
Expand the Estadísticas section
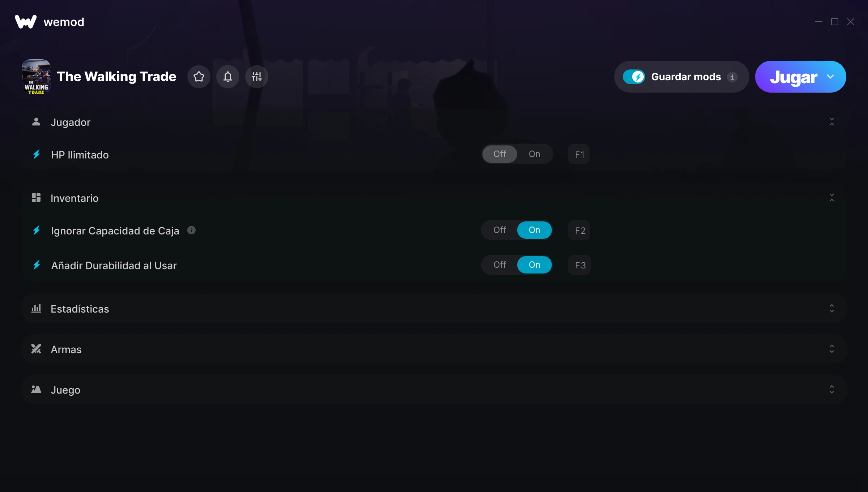point(832,308)
